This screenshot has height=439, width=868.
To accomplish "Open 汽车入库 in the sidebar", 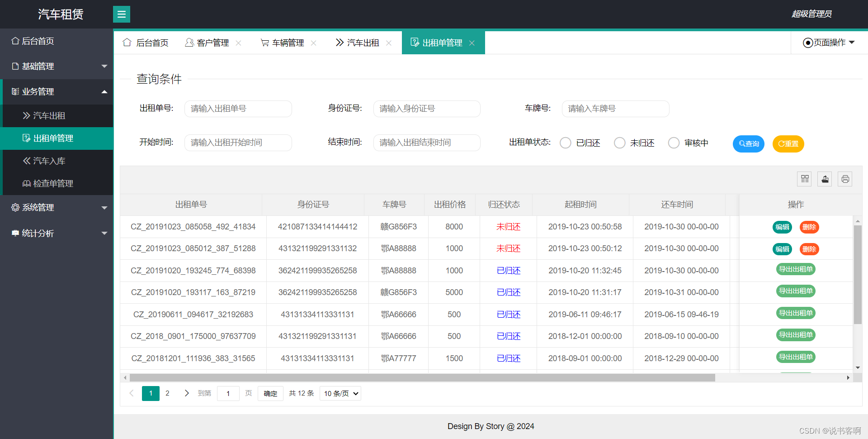I will pyautogui.click(x=57, y=161).
